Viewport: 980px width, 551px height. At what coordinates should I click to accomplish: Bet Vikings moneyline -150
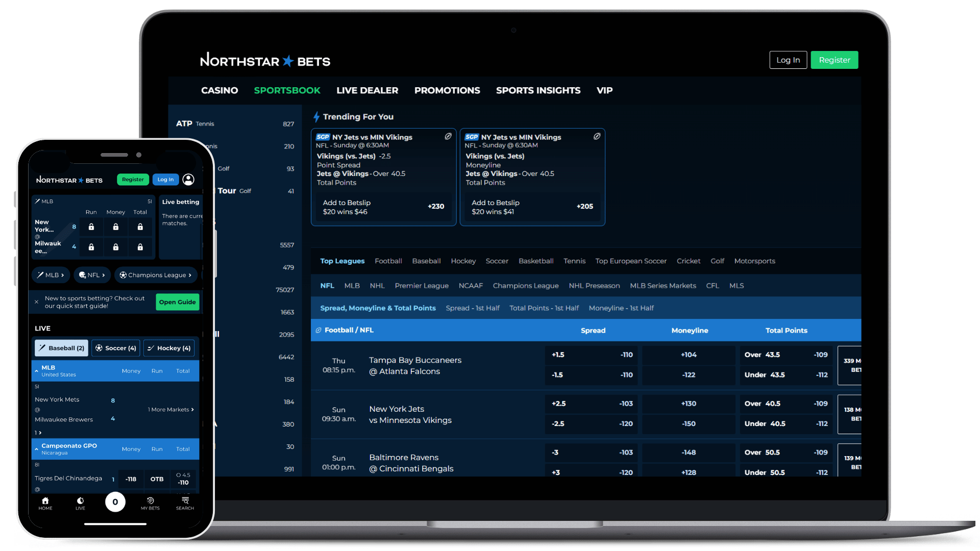point(689,424)
